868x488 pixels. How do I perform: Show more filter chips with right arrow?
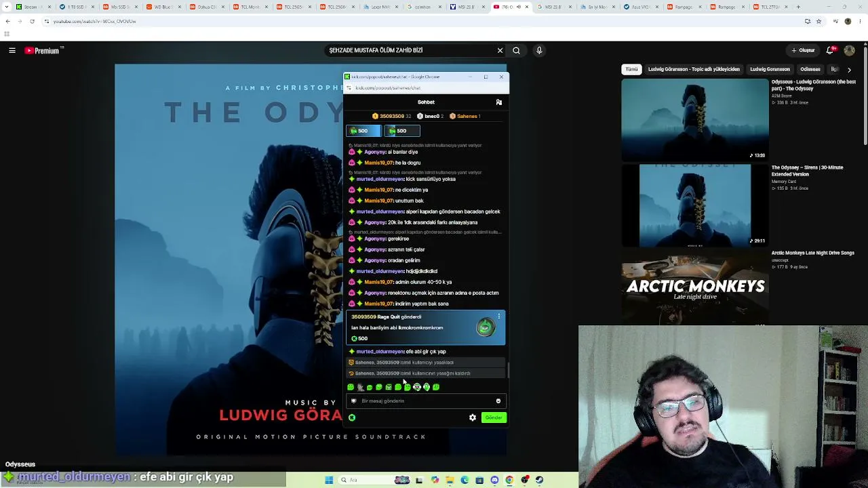pyautogui.click(x=849, y=69)
